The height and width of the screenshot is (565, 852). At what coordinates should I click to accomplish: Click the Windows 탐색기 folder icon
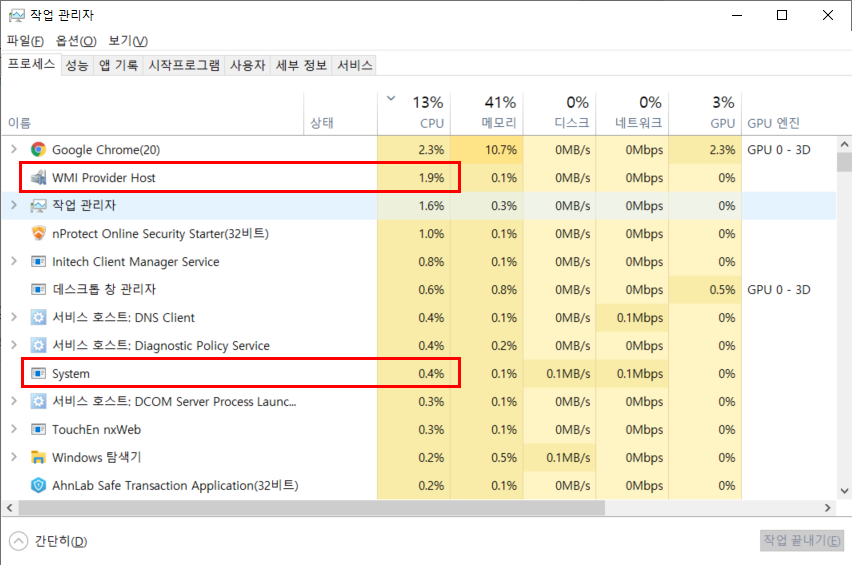[x=38, y=457]
